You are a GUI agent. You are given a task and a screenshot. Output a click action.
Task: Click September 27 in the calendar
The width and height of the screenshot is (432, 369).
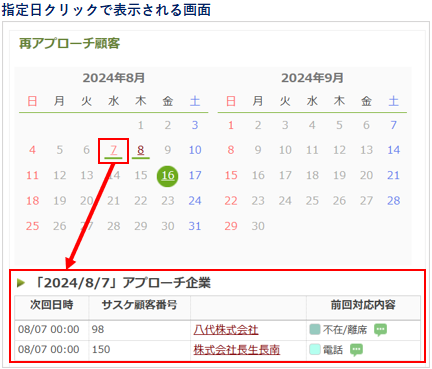tap(366, 201)
